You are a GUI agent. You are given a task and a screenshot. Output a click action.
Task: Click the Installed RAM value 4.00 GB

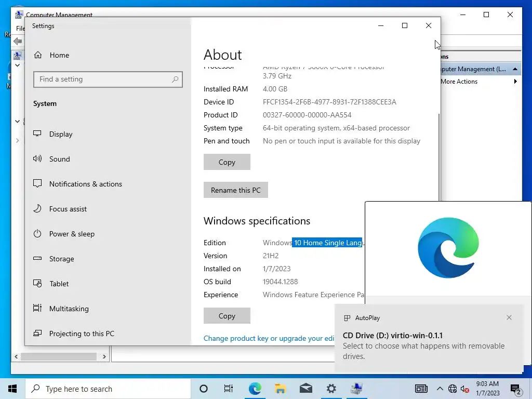275,89
